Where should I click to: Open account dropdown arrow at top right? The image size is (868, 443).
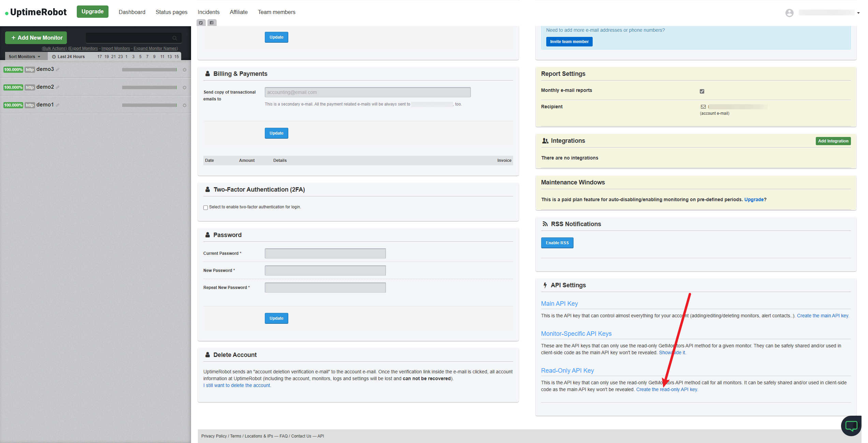point(858,13)
